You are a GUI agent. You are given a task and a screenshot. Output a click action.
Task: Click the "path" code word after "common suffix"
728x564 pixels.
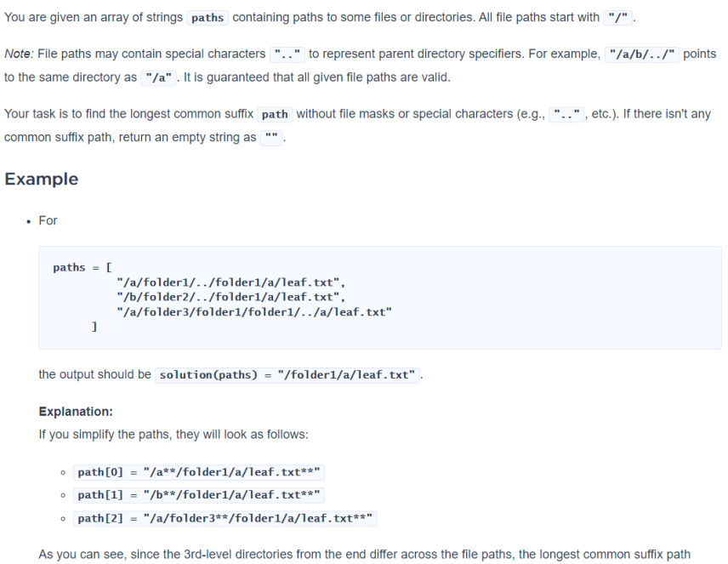(275, 114)
